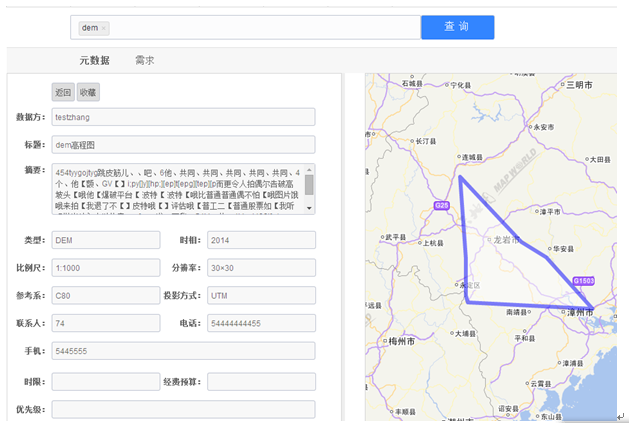629x423 pixels.
Task: Click the 摘要 scrollbar up arrow
Action: point(309,170)
